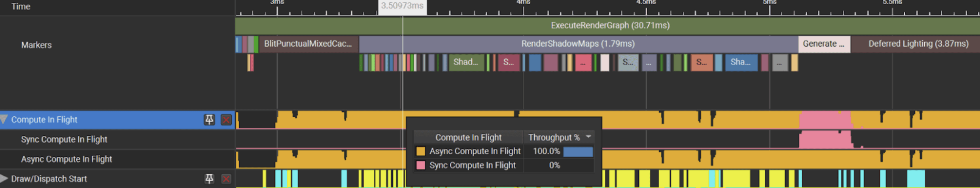This screenshot has width=980, height=188.
Task: Click the Compute In Flight tooltip column header
Action: [468, 137]
